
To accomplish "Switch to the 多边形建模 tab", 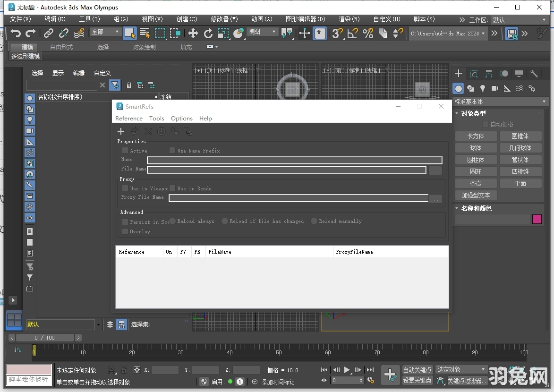I will (25, 56).
